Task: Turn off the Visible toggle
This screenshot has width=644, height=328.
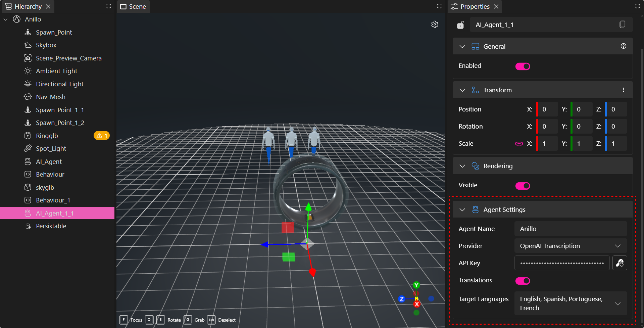Action: point(523,186)
